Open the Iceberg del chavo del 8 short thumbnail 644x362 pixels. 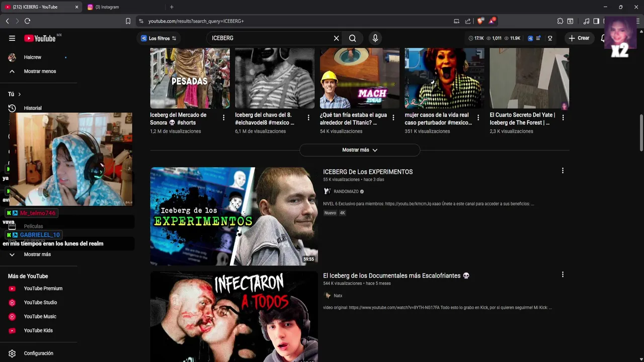275,78
